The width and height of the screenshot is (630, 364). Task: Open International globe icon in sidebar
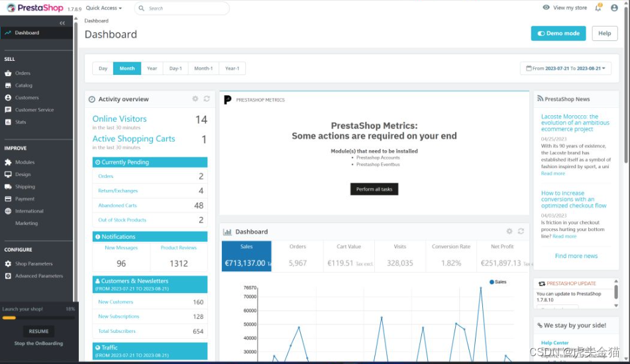[8, 211]
